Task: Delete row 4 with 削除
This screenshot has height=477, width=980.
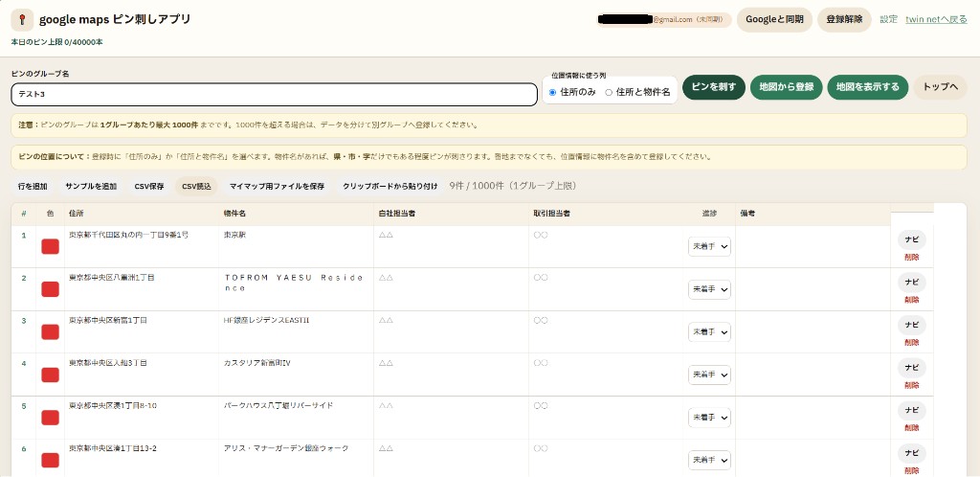Action: 911,385
